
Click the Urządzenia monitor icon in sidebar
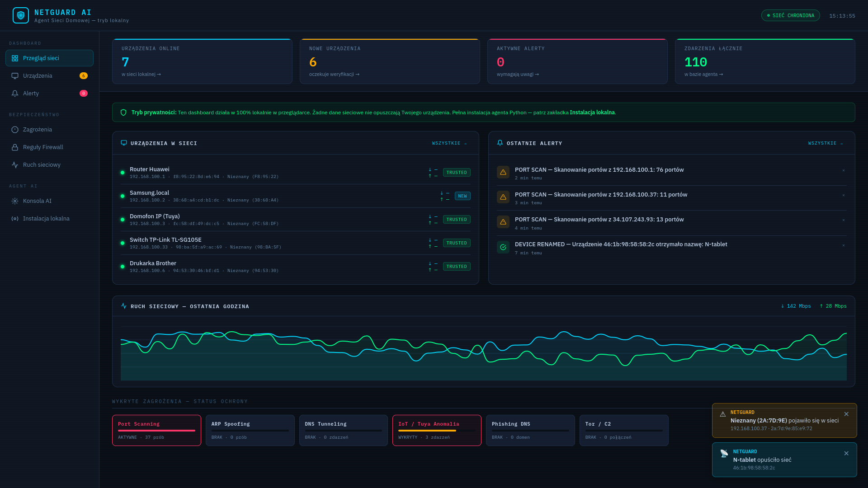pos(15,76)
